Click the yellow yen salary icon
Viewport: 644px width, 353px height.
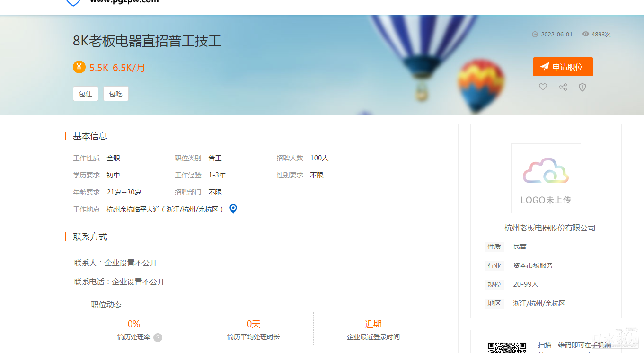[79, 67]
